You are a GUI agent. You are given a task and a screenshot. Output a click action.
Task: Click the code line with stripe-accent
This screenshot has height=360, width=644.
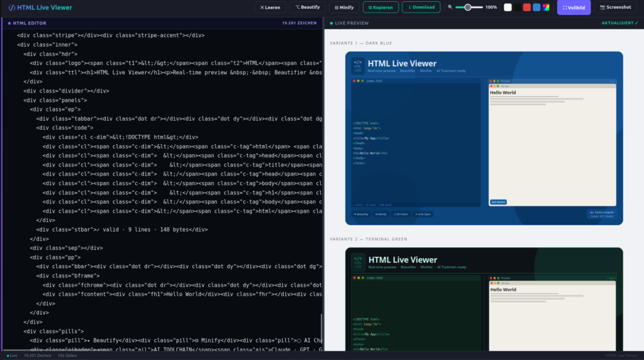tap(111, 35)
